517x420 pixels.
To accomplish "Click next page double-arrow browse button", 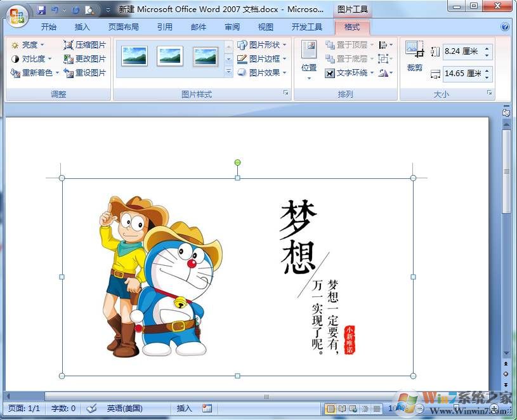I will click(x=506, y=384).
